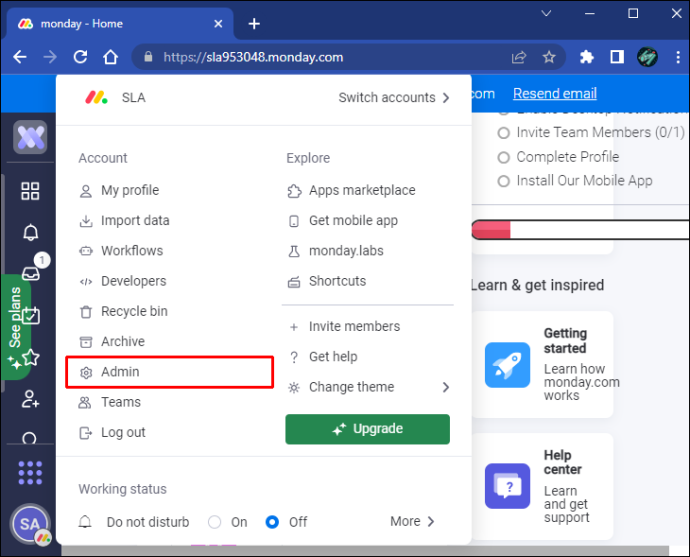Click the setup progress bar

pyautogui.click(x=580, y=230)
